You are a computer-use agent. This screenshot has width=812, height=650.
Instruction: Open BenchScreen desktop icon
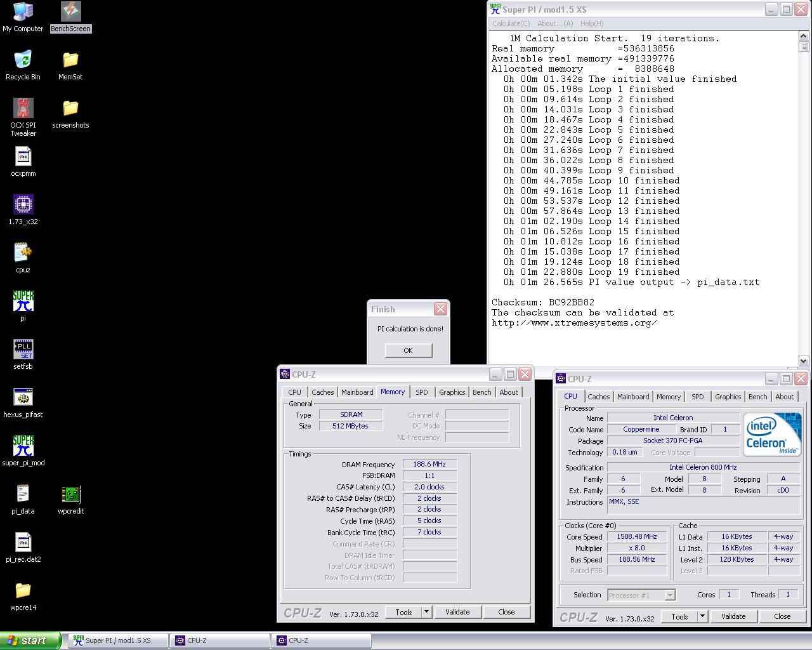tap(70, 17)
